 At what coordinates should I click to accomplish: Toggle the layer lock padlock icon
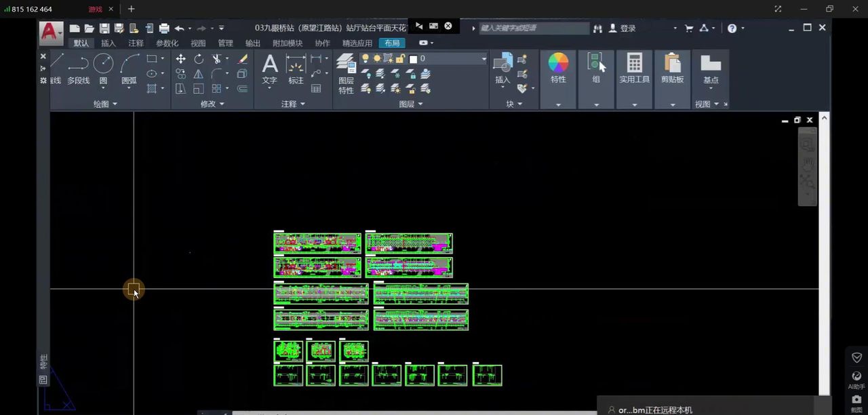click(x=400, y=59)
